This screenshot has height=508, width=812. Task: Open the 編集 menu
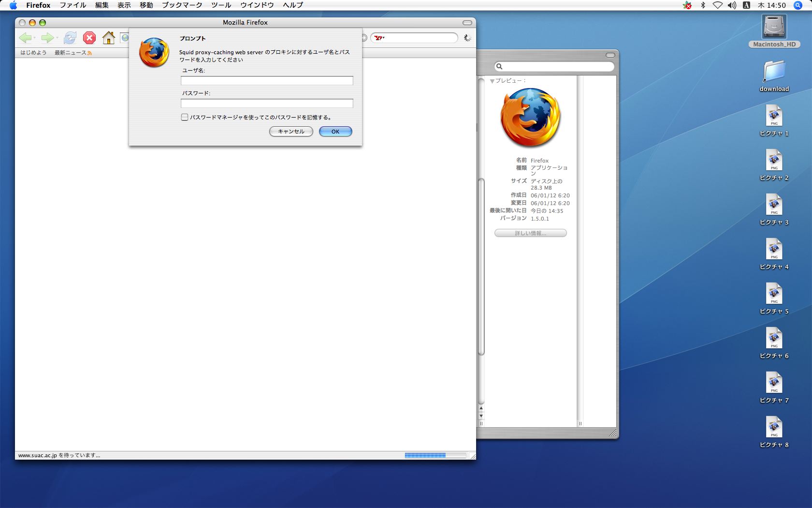102,5
